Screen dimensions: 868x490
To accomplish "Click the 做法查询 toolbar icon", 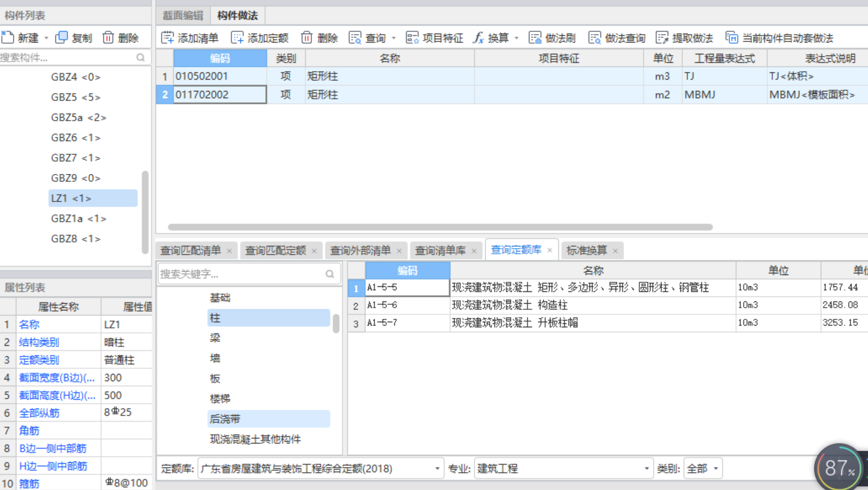I will pyautogui.click(x=594, y=38).
